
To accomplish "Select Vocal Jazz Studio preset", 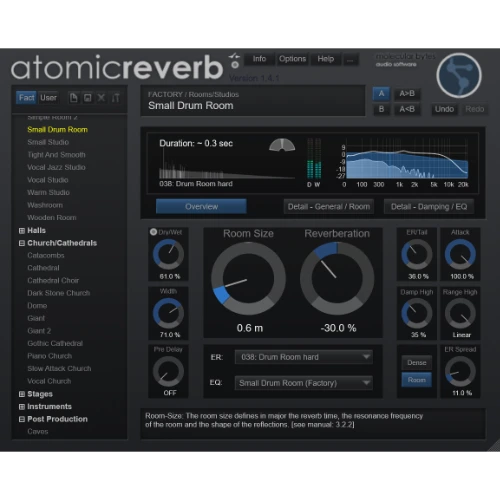I will (x=56, y=167).
